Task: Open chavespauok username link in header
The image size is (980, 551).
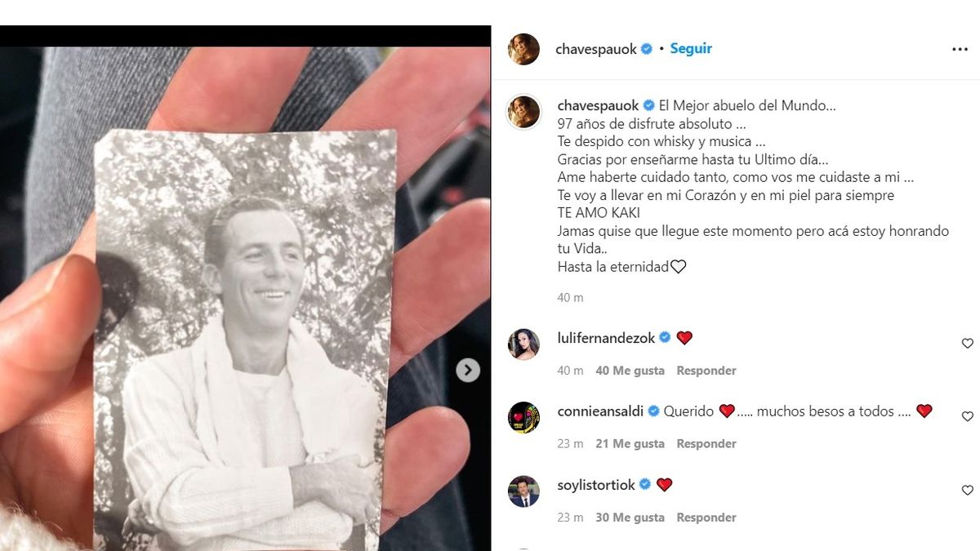Action: pyautogui.click(x=596, y=49)
